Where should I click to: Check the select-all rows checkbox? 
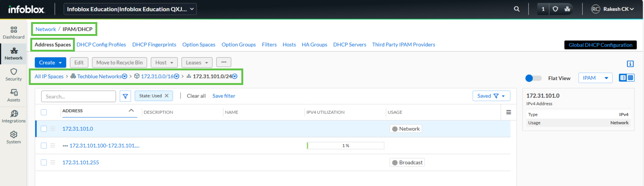click(x=44, y=112)
